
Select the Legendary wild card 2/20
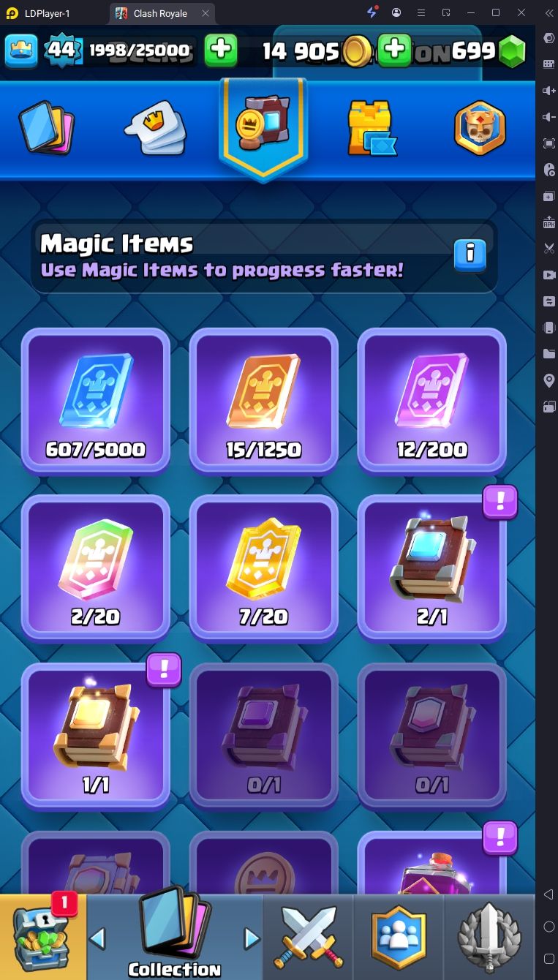click(x=96, y=568)
